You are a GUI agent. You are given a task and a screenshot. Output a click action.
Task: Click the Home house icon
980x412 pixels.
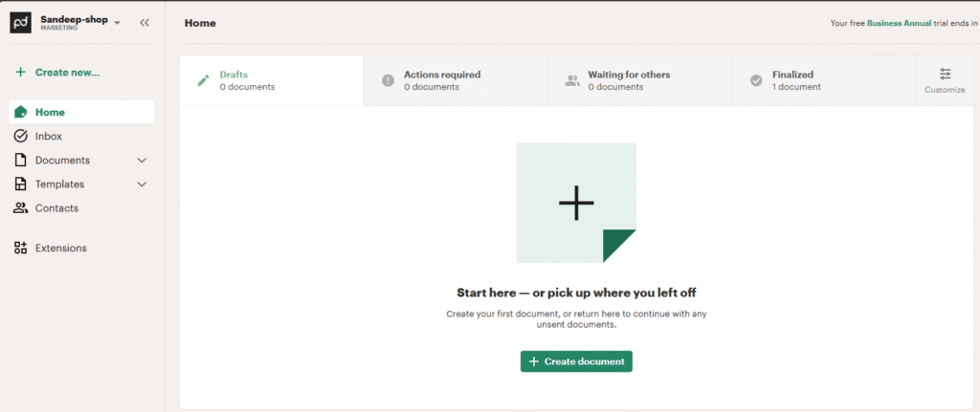(x=21, y=112)
